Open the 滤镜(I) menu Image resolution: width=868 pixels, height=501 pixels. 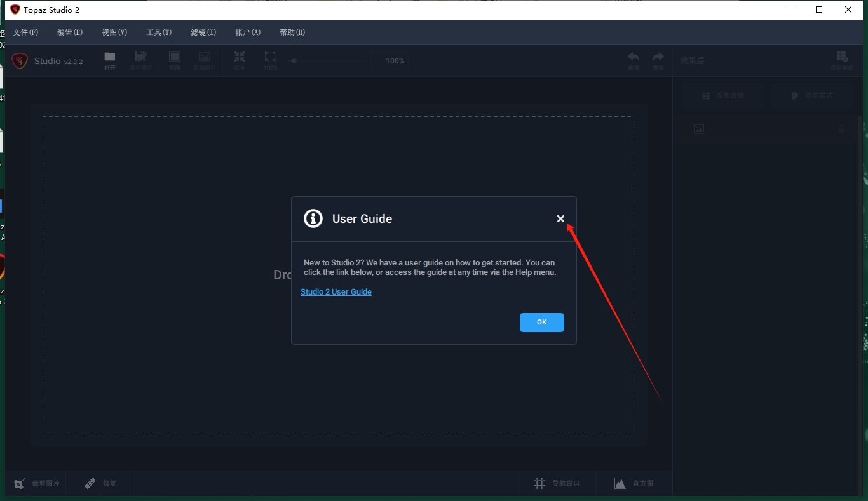coord(203,32)
